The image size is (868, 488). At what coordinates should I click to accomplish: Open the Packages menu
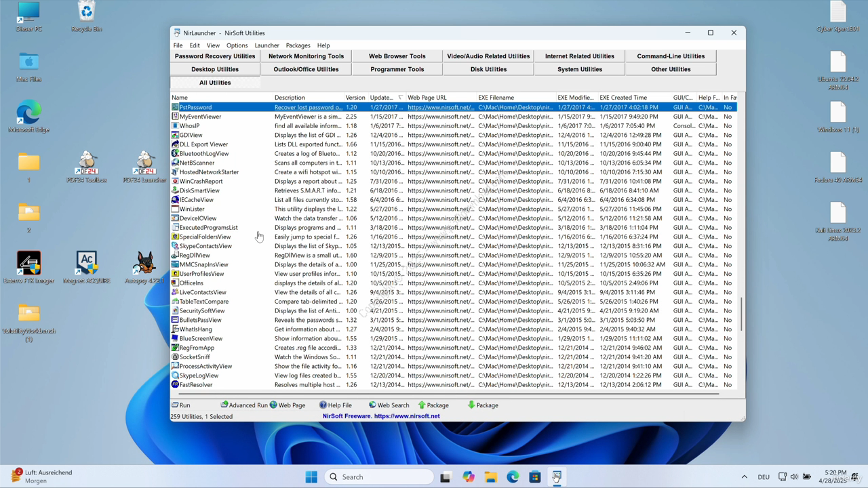point(298,45)
